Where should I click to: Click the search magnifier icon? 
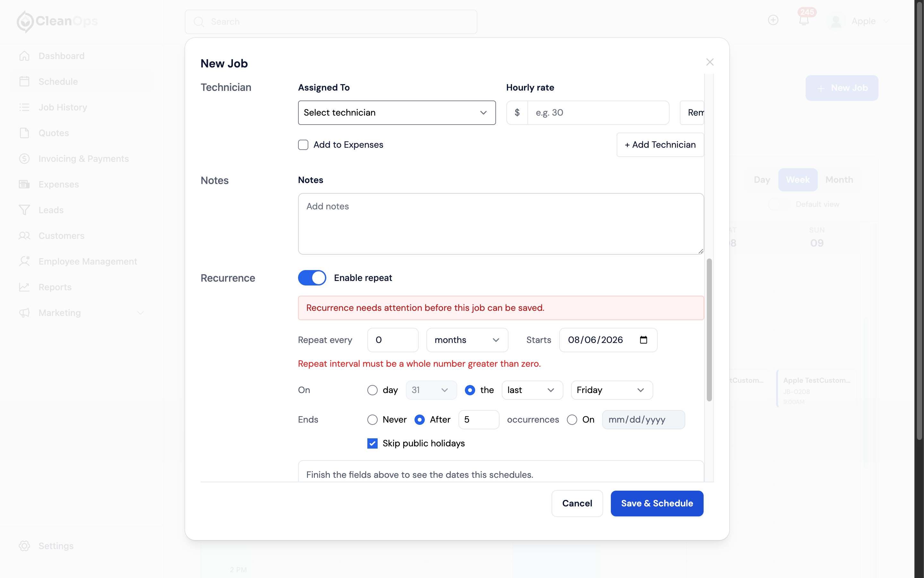tap(199, 22)
